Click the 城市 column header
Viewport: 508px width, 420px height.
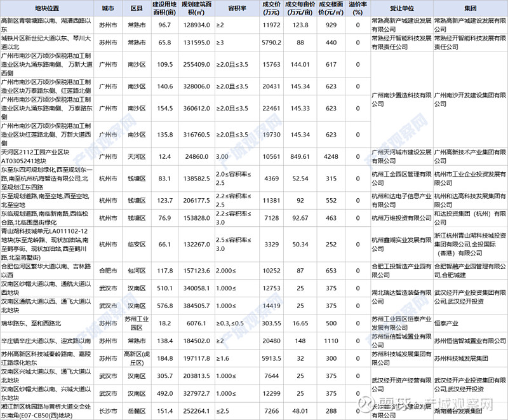pyautogui.click(x=108, y=8)
